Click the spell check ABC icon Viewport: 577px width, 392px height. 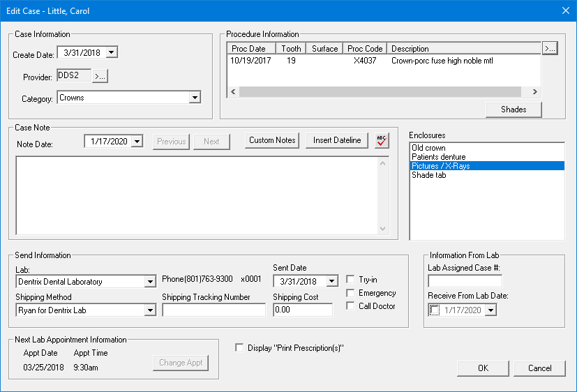382,140
